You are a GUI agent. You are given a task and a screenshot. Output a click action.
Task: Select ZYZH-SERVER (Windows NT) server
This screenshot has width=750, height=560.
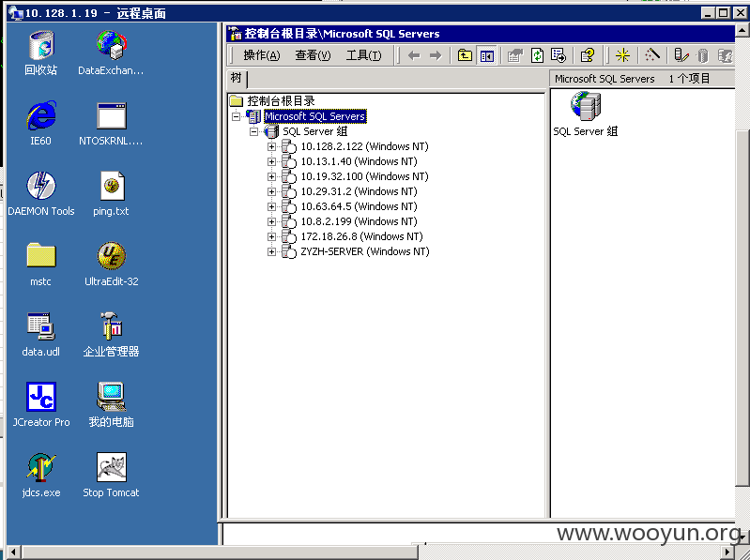(365, 251)
